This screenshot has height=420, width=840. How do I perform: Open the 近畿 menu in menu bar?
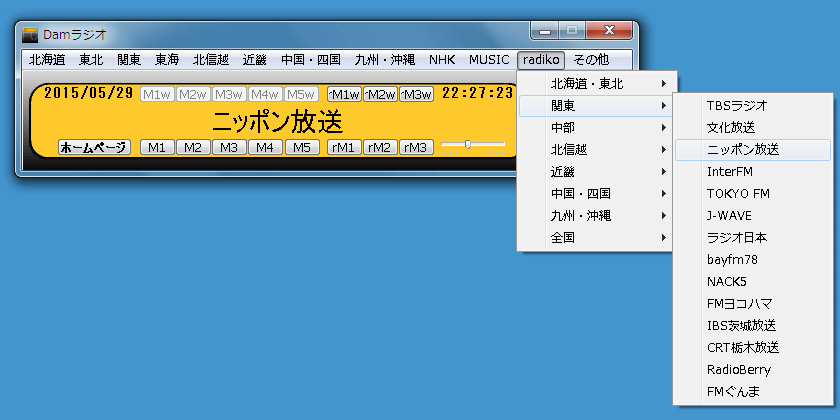point(254,59)
